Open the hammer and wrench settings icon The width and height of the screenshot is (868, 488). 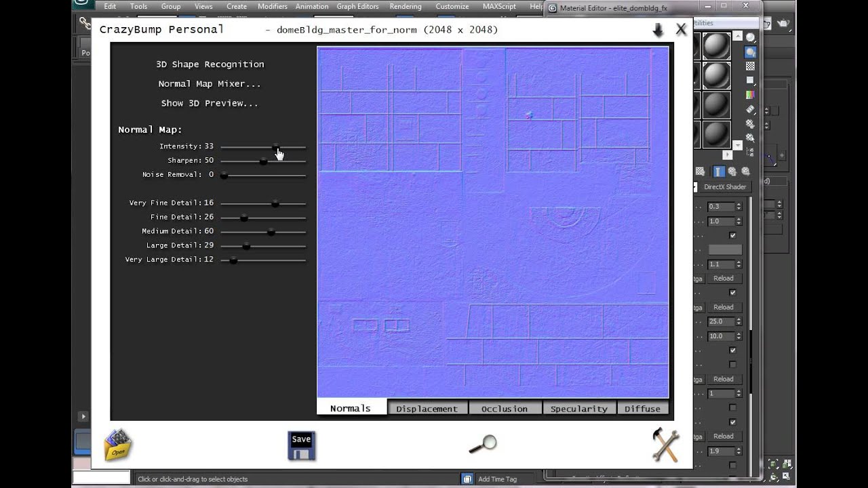click(x=665, y=445)
